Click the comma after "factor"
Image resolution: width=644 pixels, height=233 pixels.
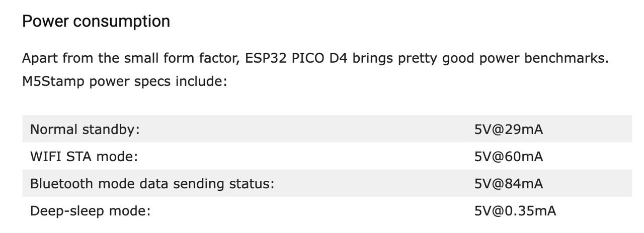coord(238,60)
